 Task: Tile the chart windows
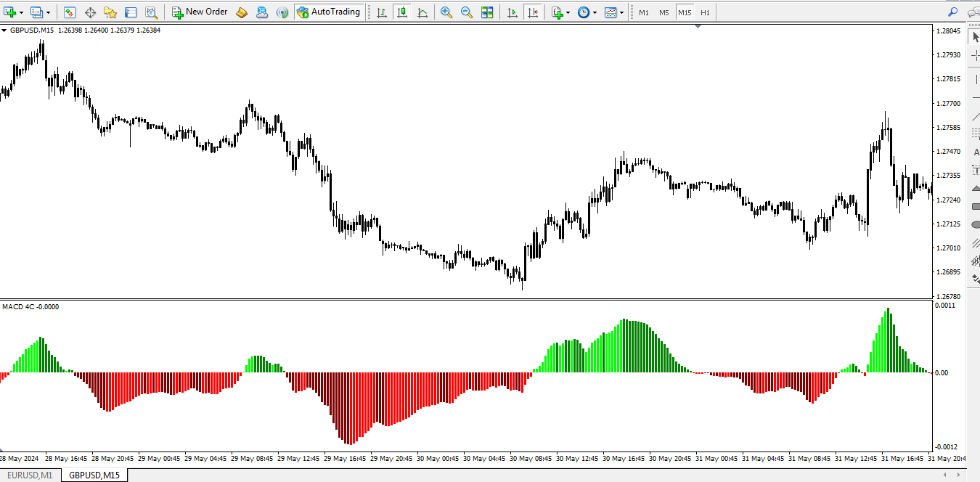click(x=487, y=12)
